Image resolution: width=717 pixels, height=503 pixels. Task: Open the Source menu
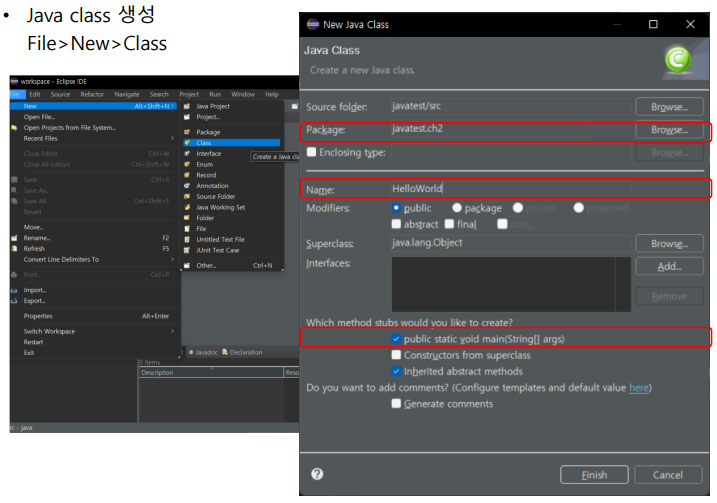[60, 94]
